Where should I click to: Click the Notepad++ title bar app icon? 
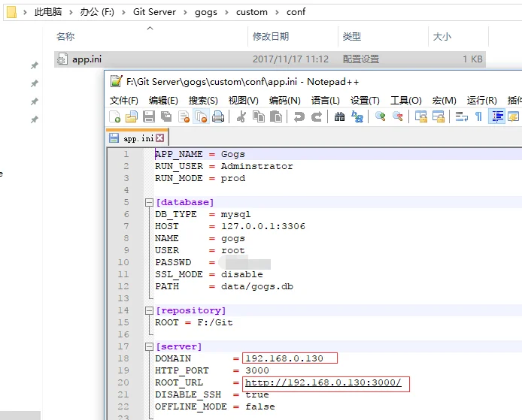(x=116, y=81)
